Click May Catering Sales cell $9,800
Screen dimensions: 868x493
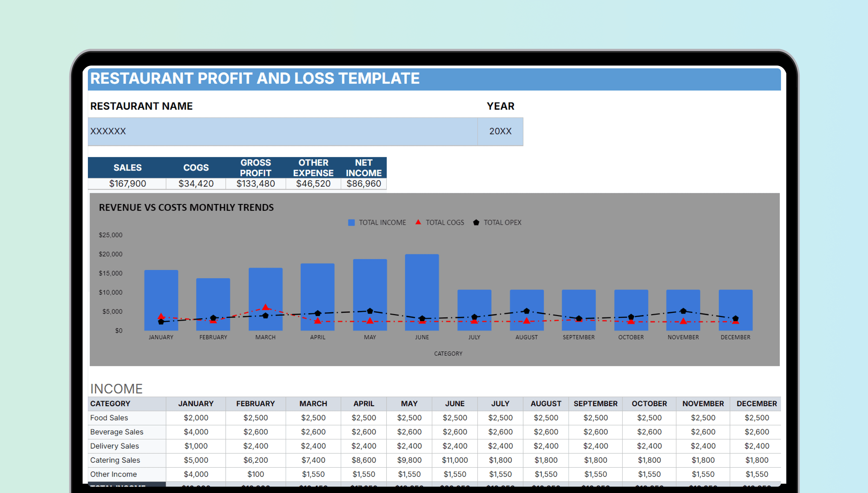pyautogui.click(x=409, y=460)
